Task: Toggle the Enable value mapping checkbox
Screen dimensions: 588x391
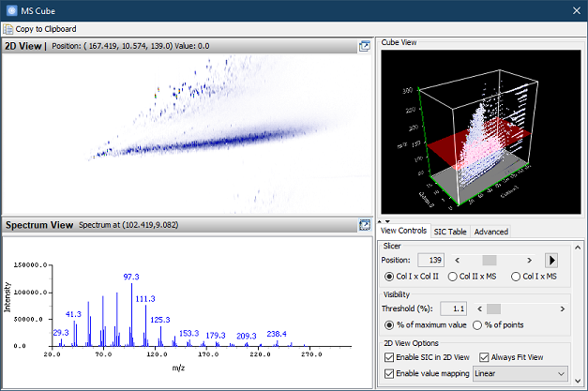Action: pyautogui.click(x=389, y=373)
